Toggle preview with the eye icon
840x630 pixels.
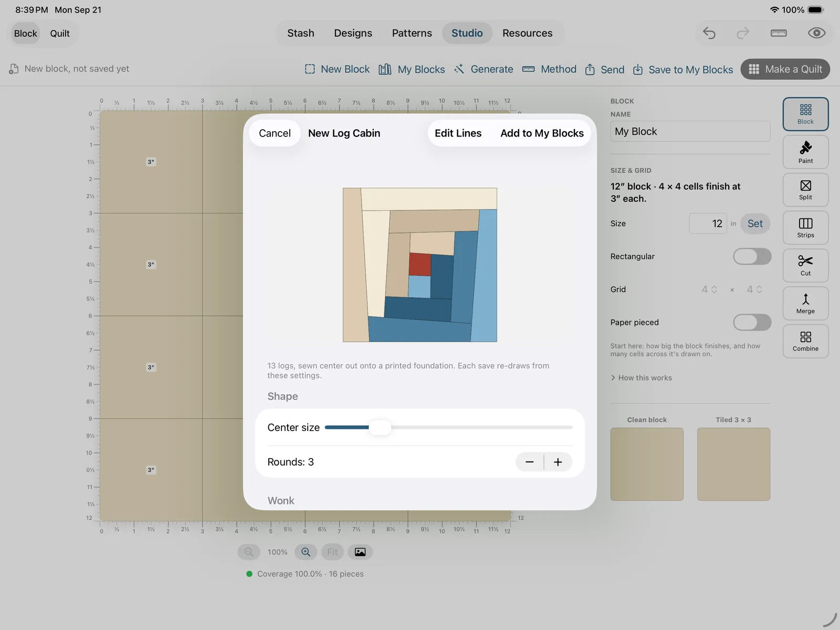pyautogui.click(x=816, y=33)
